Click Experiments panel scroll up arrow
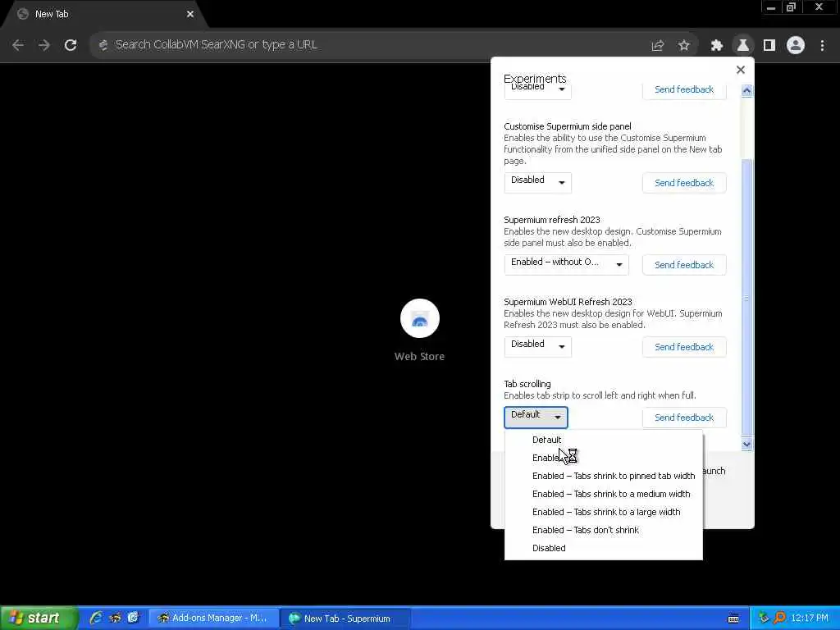840x630 pixels. (746, 90)
